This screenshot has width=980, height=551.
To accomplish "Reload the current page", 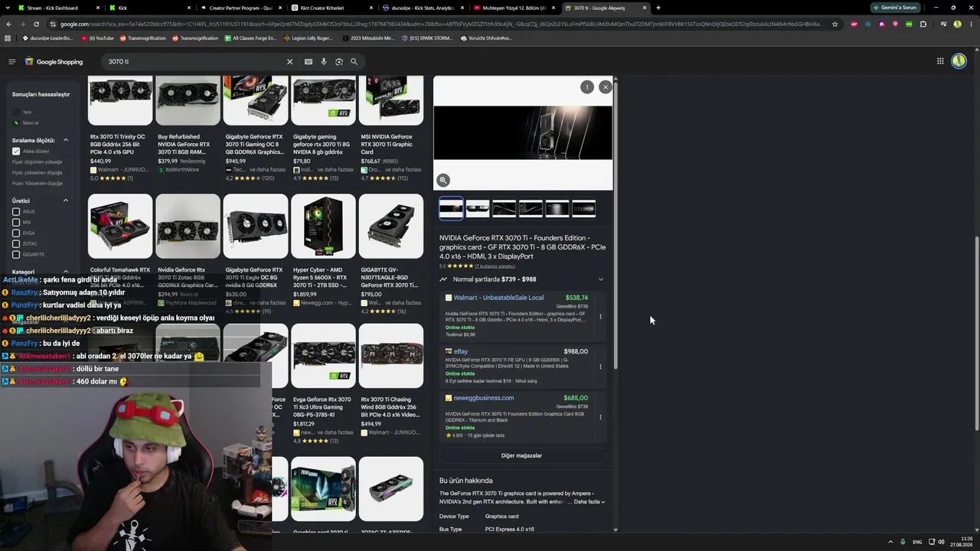I will tap(36, 24).
